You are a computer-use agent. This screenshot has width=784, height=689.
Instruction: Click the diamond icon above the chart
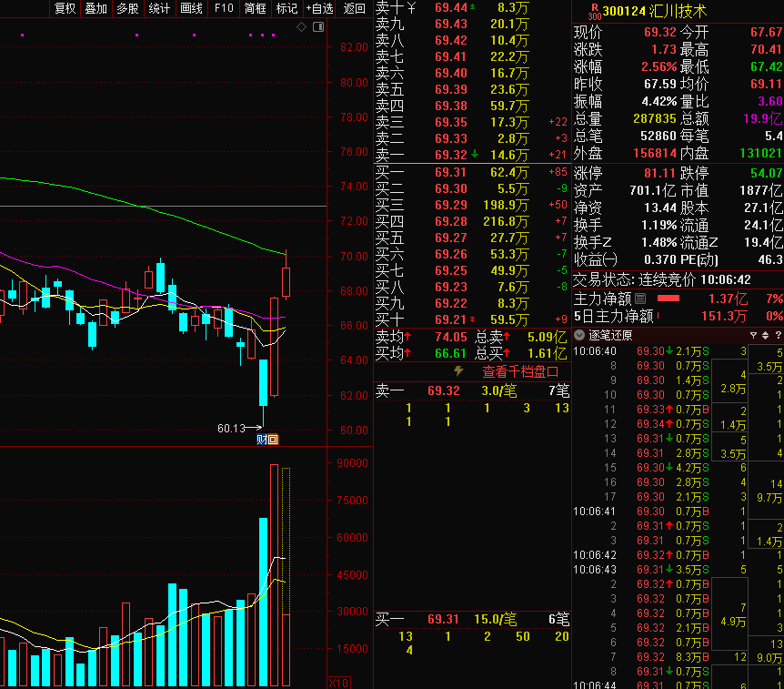coord(301,27)
